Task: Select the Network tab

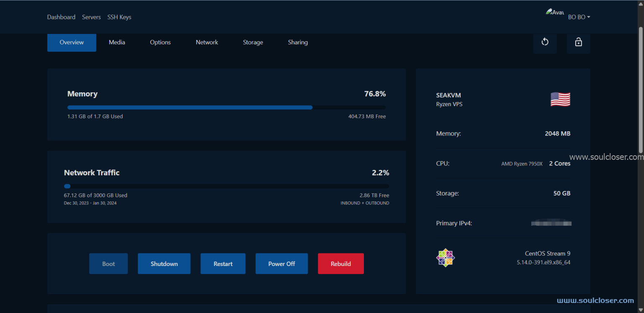Action: 207,42
